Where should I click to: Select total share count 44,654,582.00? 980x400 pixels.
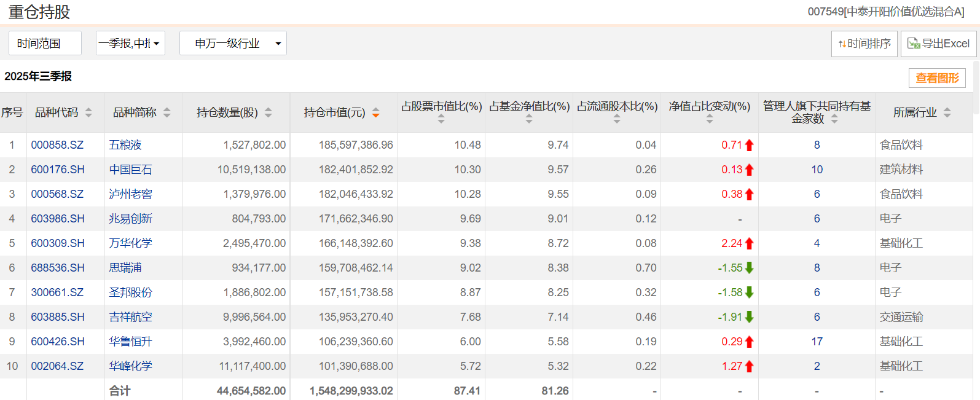point(251,391)
